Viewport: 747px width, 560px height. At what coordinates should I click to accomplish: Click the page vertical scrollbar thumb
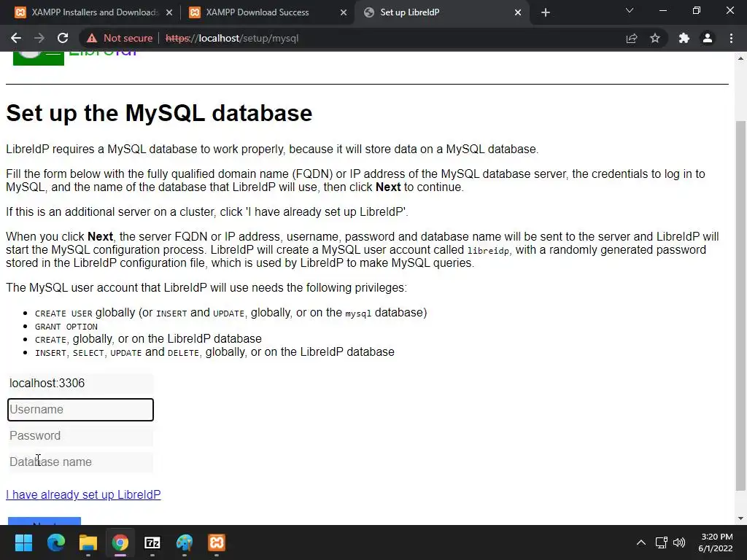pyautogui.click(x=740, y=306)
